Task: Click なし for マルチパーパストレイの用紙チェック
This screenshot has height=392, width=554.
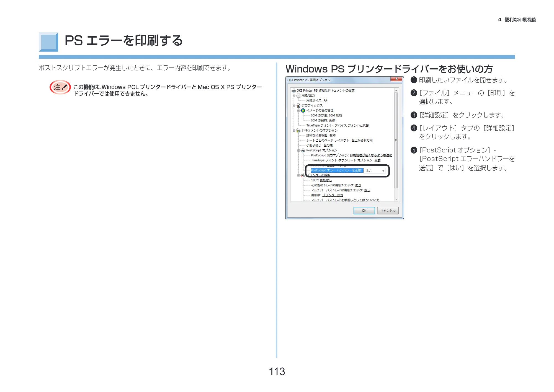Action: point(367,190)
